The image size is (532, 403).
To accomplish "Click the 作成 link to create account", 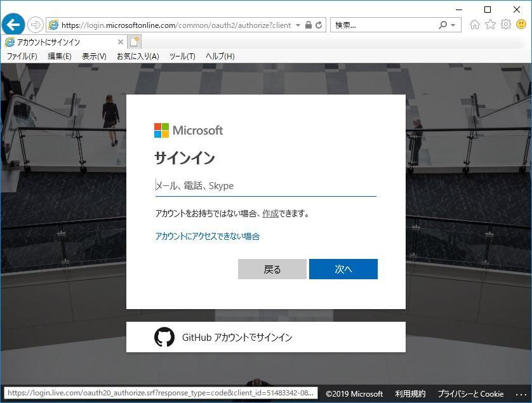I will [x=270, y=214].
